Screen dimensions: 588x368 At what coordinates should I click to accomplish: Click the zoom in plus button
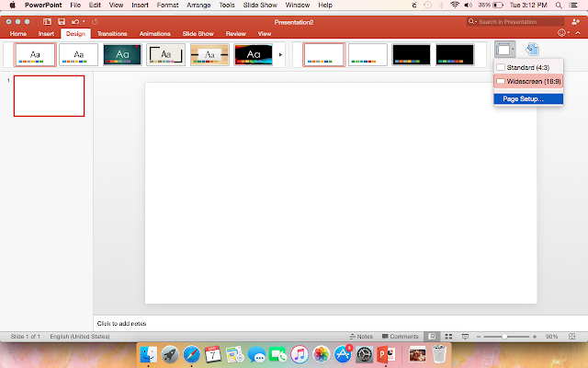(x=535, y=337)
